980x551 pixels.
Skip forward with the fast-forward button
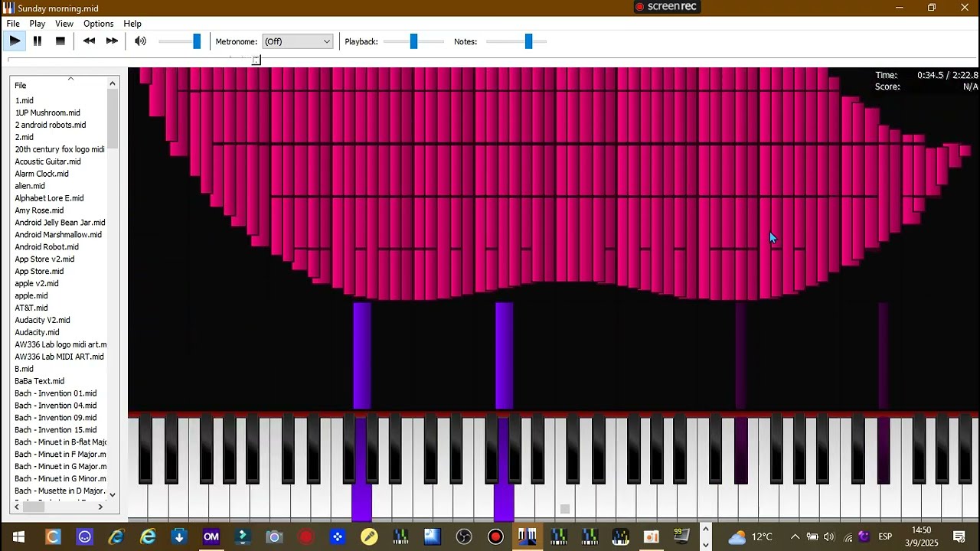[112, 41]
